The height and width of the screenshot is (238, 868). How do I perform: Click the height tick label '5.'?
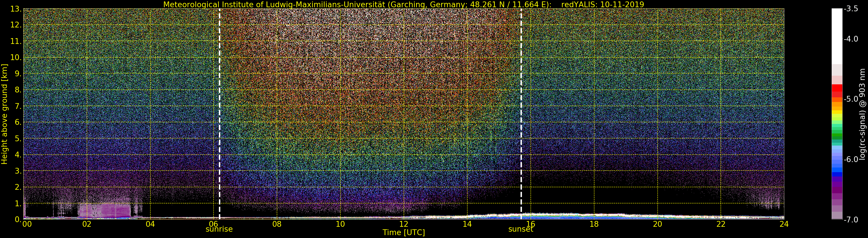pyautogui.click(x=18, y=139)
